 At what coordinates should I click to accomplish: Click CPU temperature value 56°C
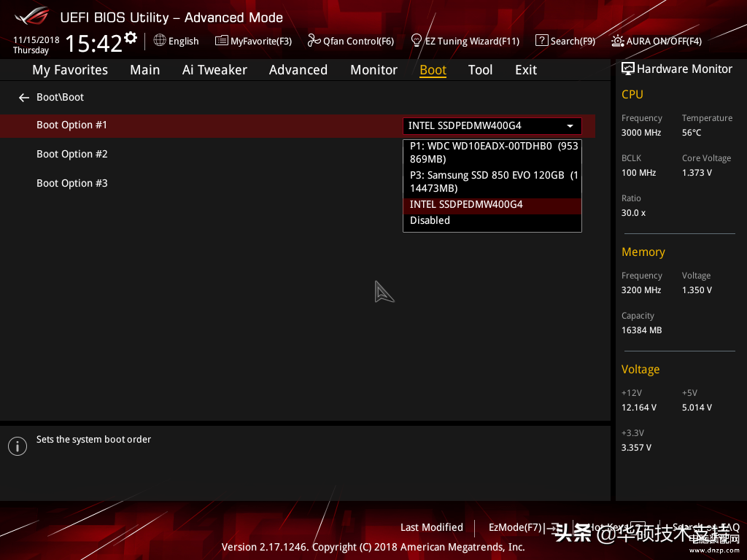692,133
